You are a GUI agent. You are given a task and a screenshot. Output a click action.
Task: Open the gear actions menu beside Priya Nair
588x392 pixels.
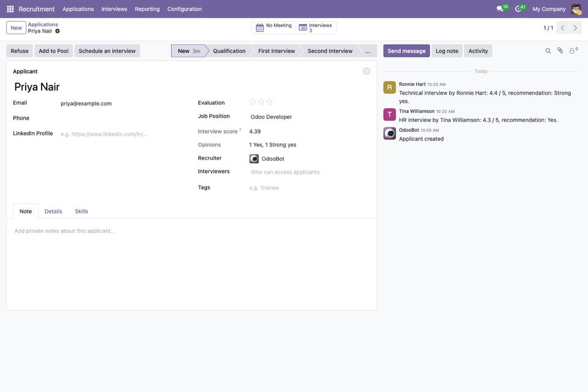[x=58, y=31]
